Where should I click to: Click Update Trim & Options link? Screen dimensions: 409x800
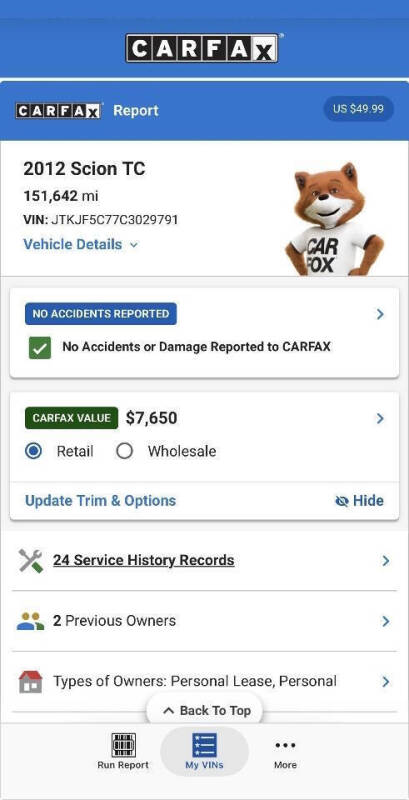100,501
